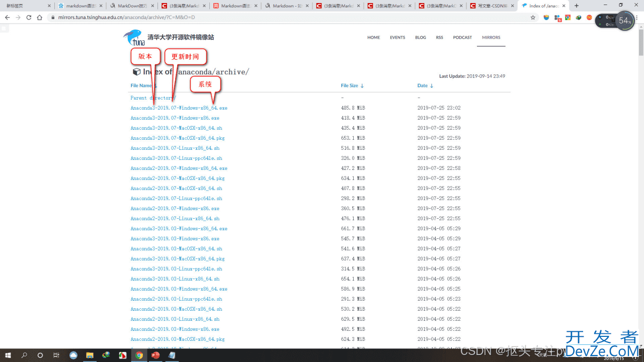Open File Explorer from the taskbar

pos(90,355)
